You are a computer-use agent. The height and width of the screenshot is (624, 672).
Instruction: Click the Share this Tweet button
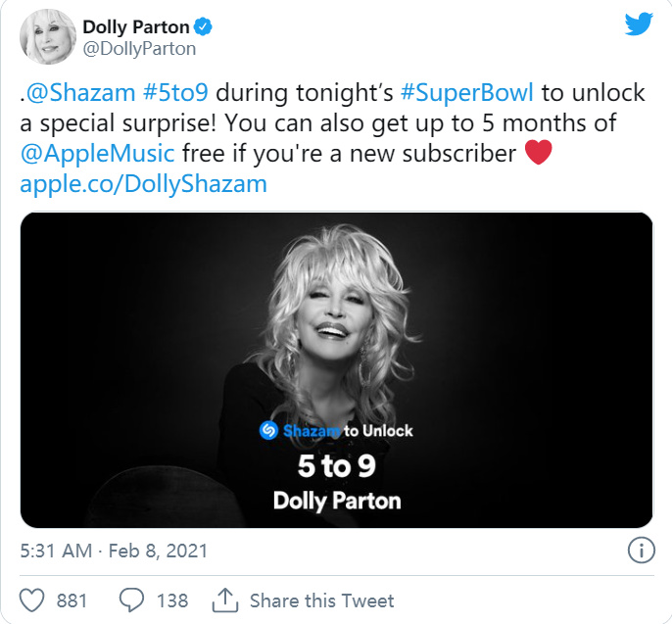click(321, 600)
